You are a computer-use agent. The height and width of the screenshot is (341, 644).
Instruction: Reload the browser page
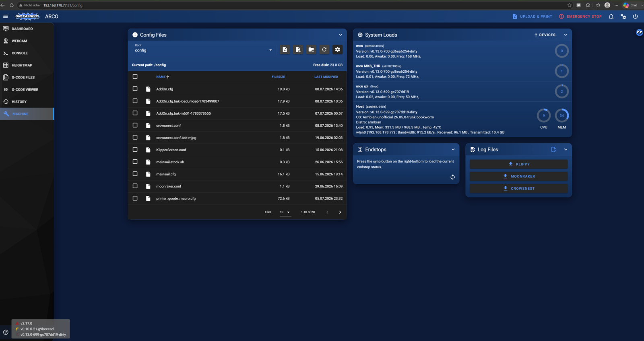coord(11,5)
